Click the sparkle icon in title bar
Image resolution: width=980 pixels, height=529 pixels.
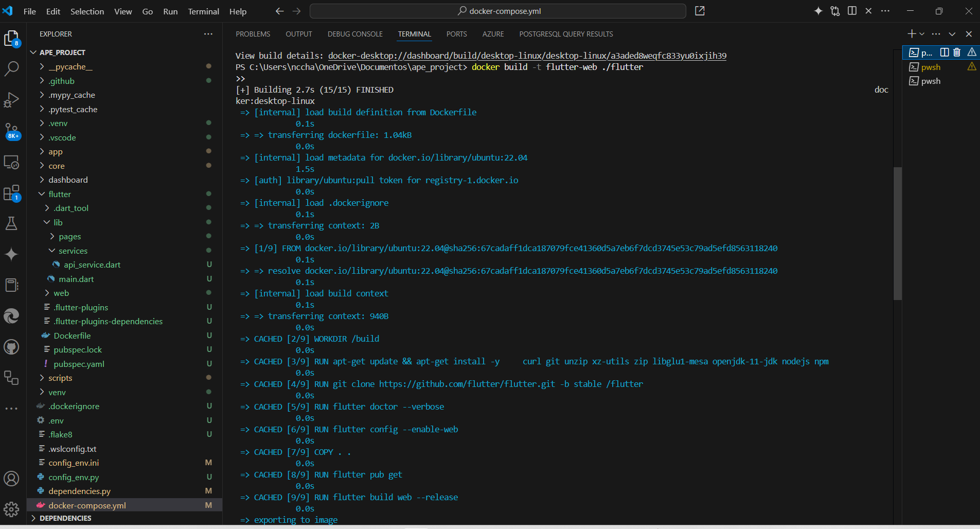click(x=818, y=11)
